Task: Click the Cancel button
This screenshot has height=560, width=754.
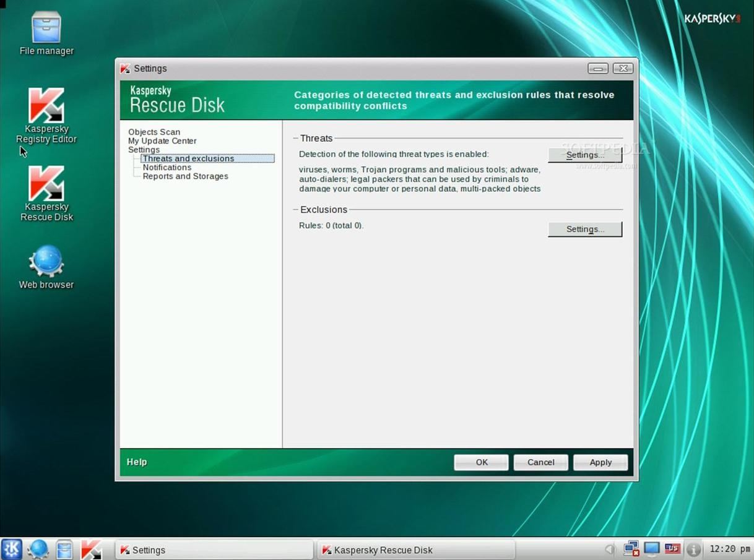Action: tap(540, 462)
